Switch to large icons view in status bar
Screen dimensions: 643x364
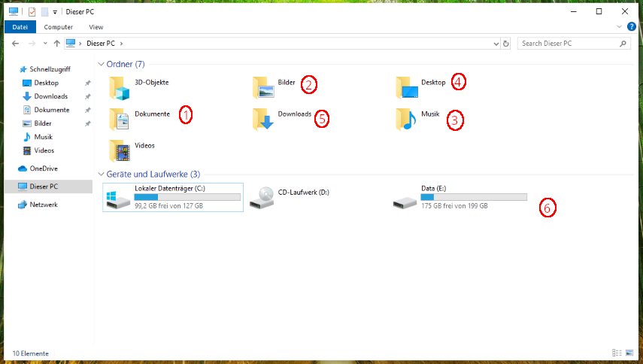(x=629, y=353)
